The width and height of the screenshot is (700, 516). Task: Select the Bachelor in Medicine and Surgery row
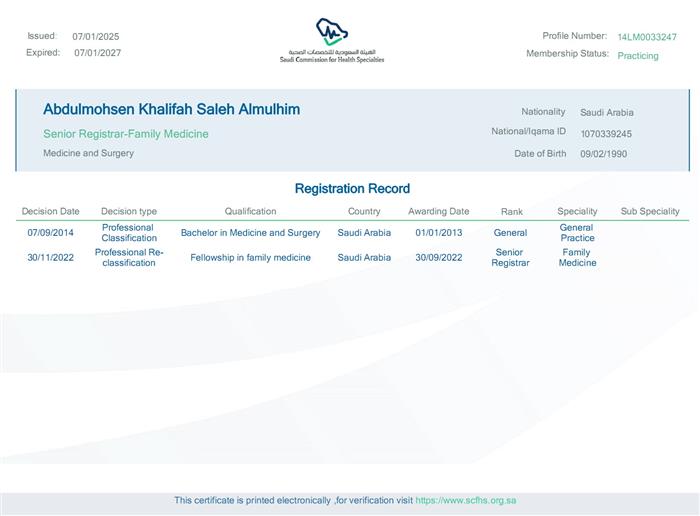(250, 233)
